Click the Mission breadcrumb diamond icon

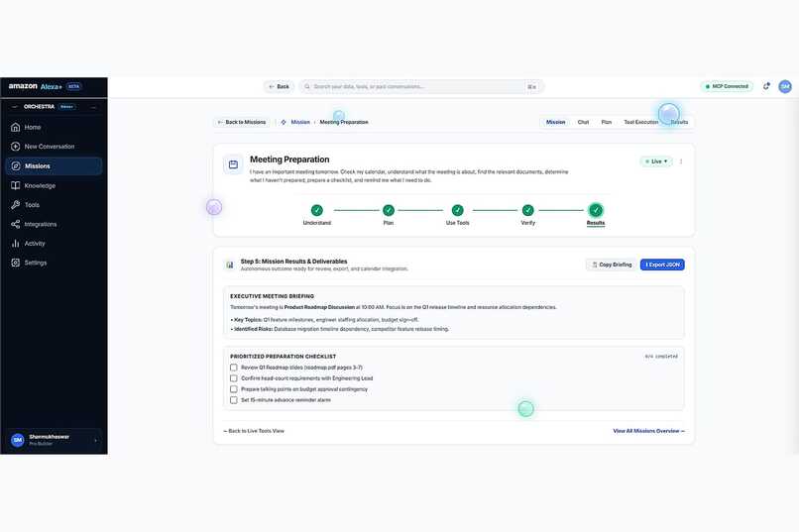[x=284, y=122]
